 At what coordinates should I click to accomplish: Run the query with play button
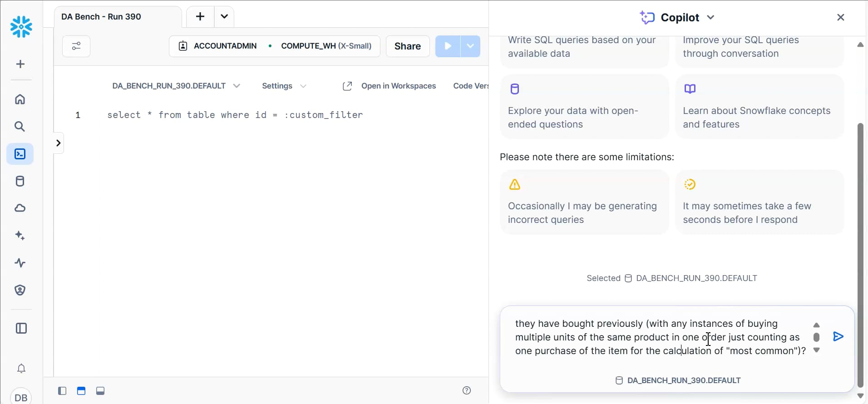point(448,46)
